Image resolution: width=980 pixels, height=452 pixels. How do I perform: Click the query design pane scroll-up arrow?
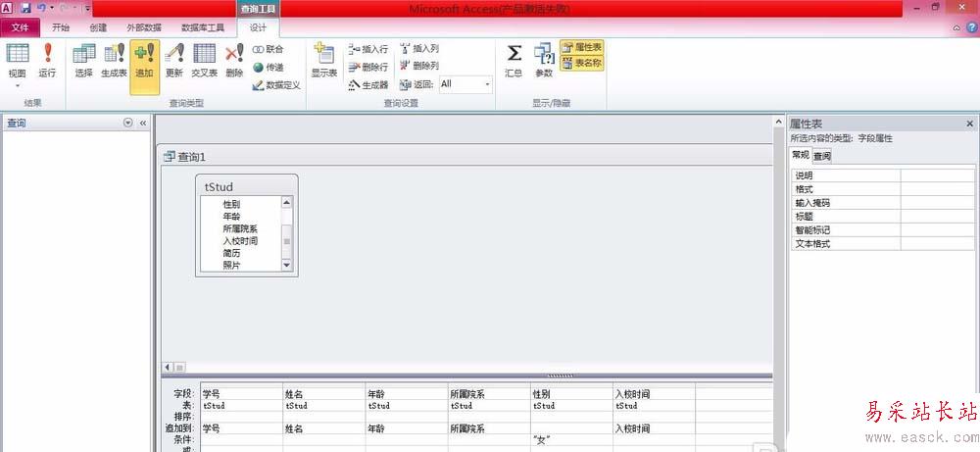(779, 122)
